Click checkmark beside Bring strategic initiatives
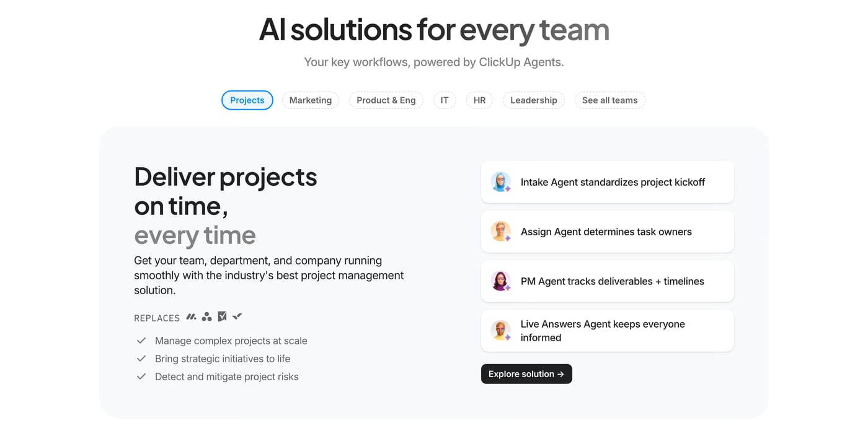The image size is (868, 436). 141,359
